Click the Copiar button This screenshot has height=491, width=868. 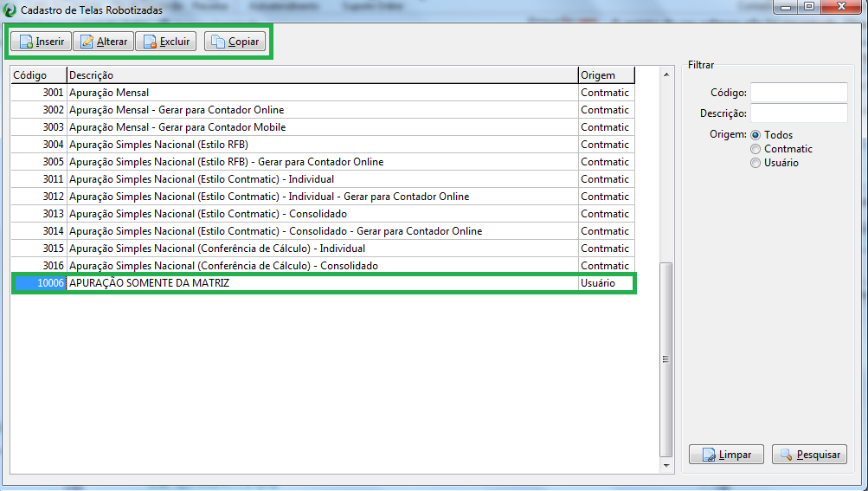click(x=235, y=42)
